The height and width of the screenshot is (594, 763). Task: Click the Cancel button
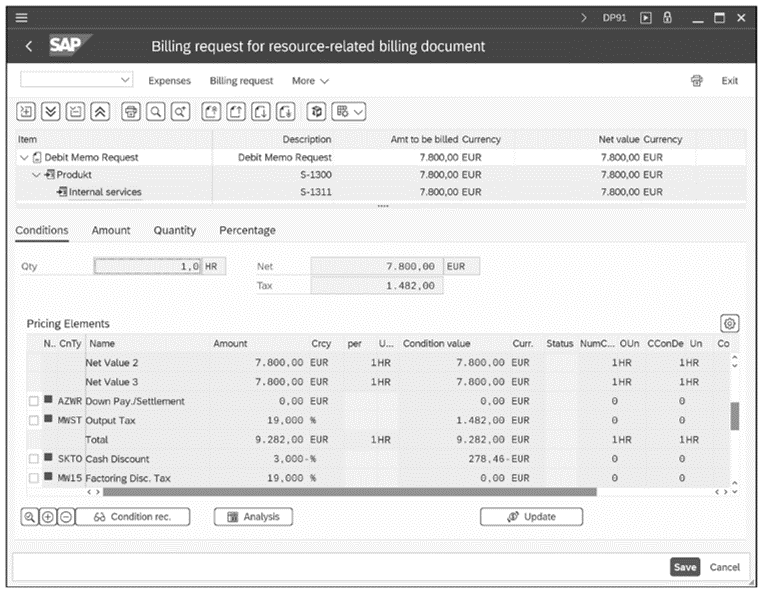725,567
